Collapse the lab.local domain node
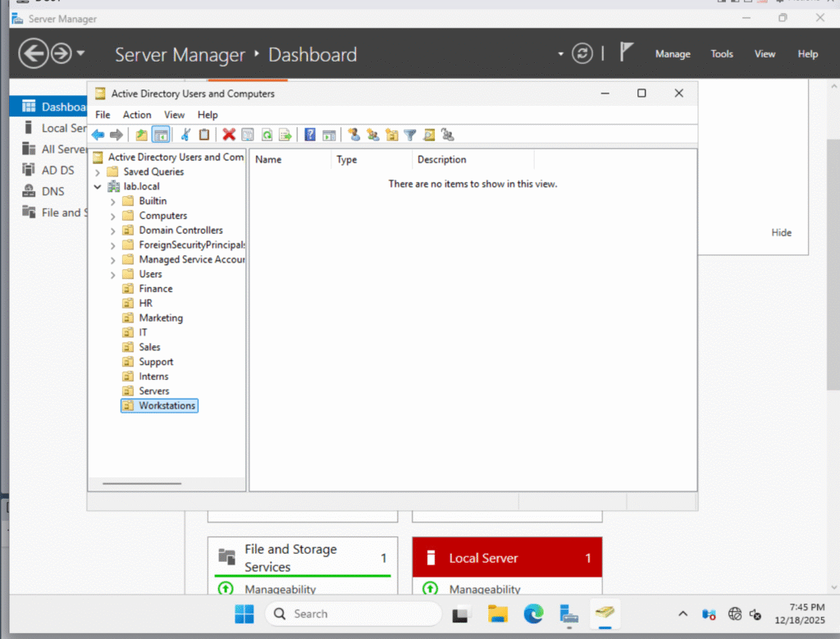840x639 pixels. pyautogui.click(x=98, y=187)
